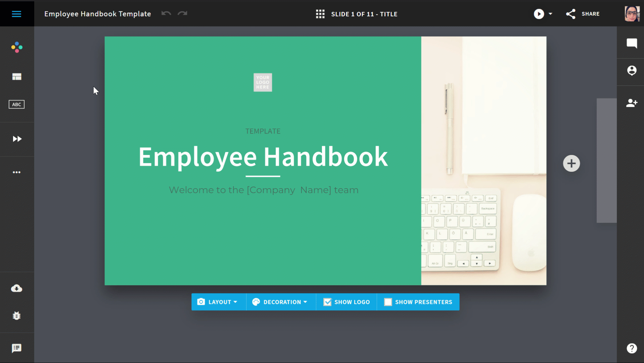644x363 pixels.
Task: Click the Share button
Action: click(583, 14)
